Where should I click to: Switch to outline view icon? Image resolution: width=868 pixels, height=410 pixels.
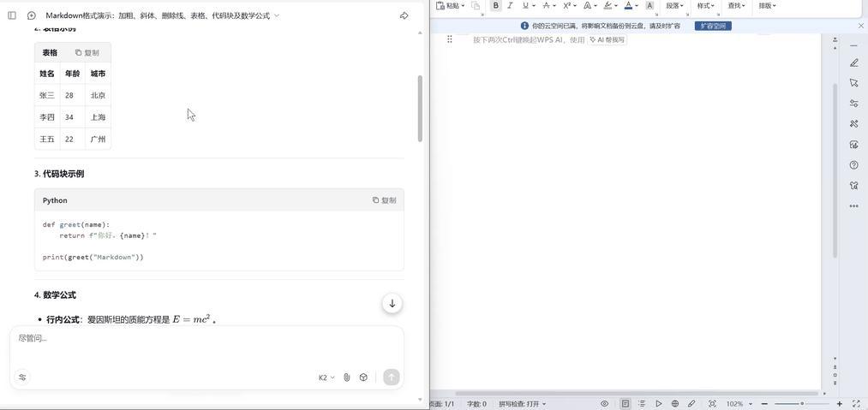[642, 404]
